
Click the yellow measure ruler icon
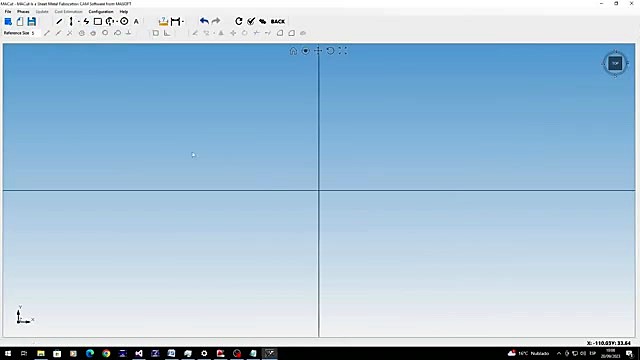click(163, 21)
